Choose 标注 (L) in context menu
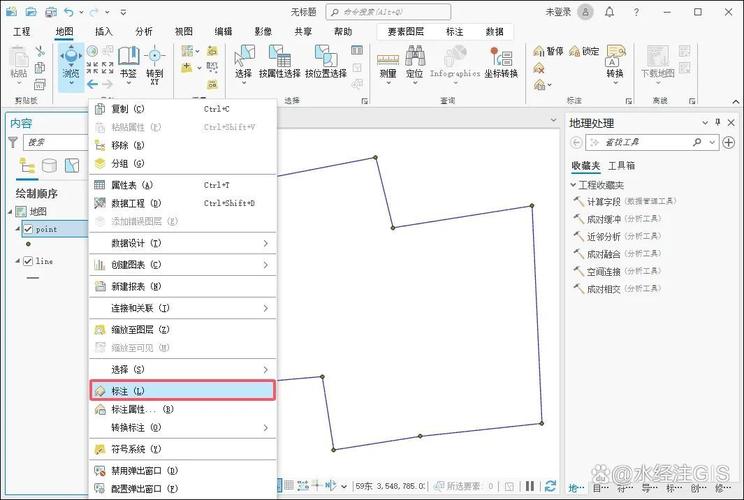The image size is (744, 500). [183, 390]
